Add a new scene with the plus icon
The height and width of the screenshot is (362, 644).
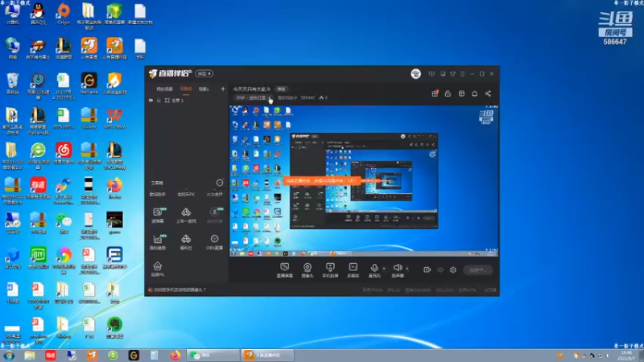[x=223, y=88]
